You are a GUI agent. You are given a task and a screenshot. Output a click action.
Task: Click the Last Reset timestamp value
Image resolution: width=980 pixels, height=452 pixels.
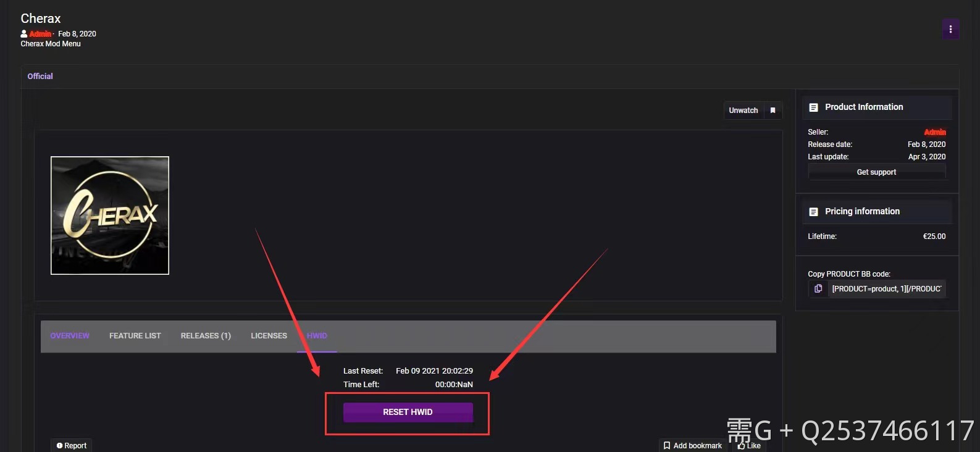click(434, 371)
